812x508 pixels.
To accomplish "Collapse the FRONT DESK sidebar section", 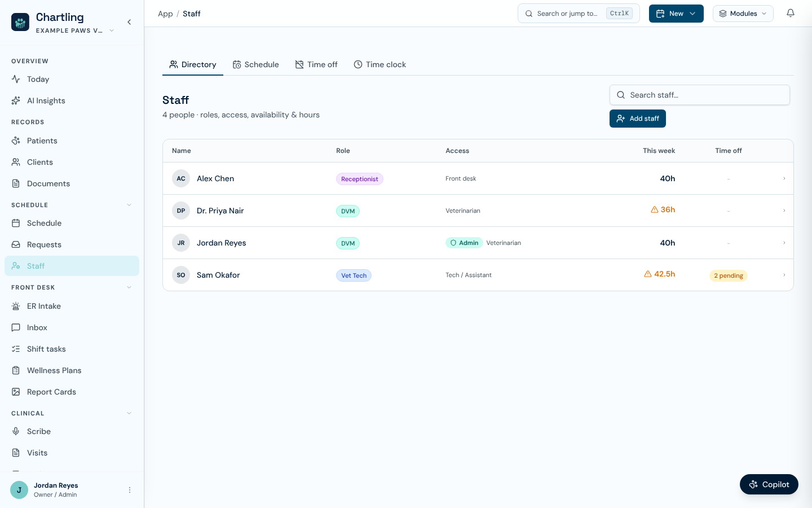I will pyautogui.click(x=129, y=287).
